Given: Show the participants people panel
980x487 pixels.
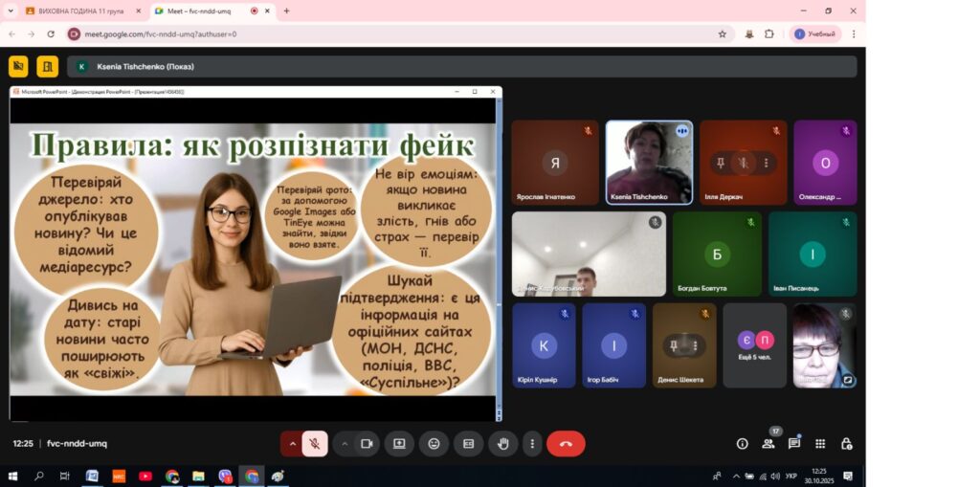Looking at the screenshot, I should 768,444.
